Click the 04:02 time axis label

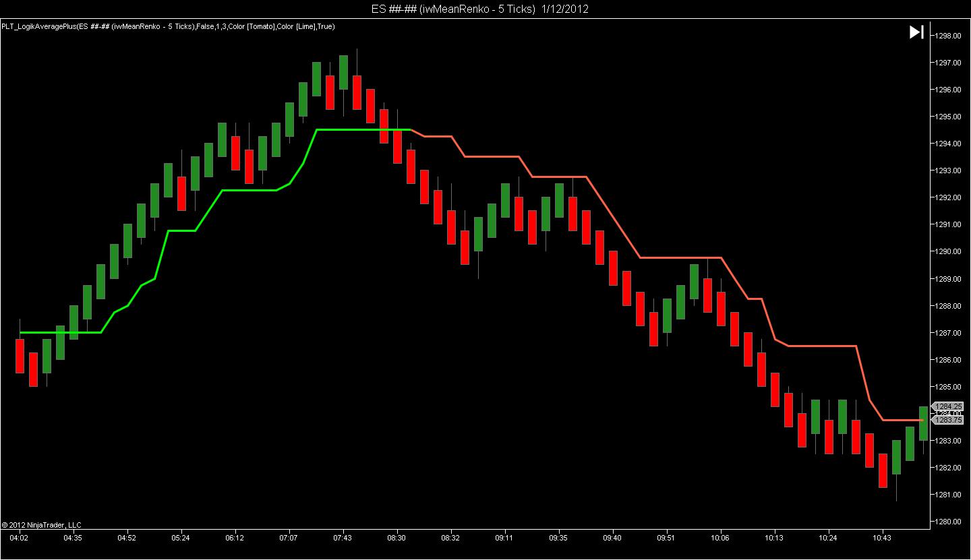19,538
